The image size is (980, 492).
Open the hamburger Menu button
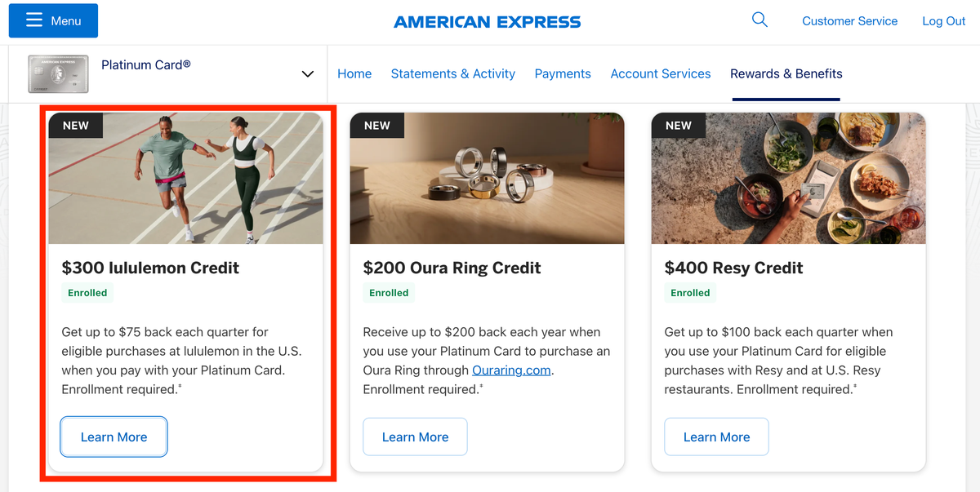pyautogui.click(x=53, y=21)
